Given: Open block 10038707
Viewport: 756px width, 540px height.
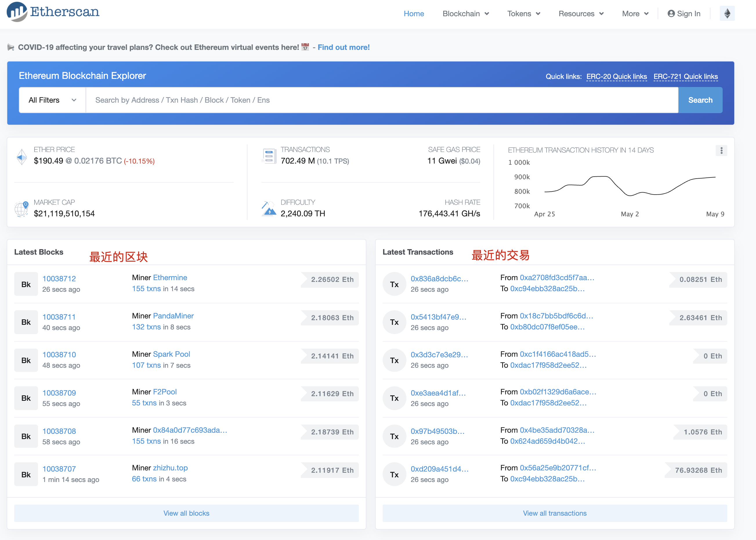Looking at the screenshot, I should coord(59,469).
